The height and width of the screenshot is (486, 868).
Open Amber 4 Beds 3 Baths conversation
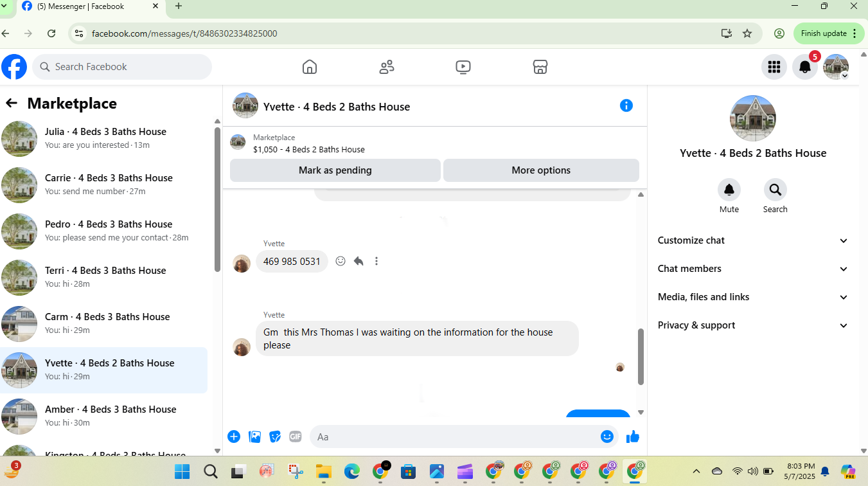click(x=104, y=416)
